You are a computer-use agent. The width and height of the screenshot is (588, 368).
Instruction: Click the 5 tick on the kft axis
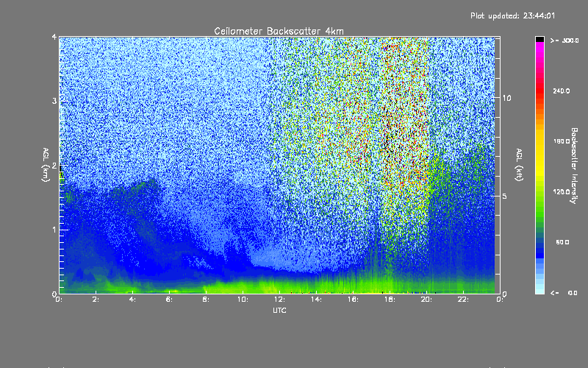505,196
